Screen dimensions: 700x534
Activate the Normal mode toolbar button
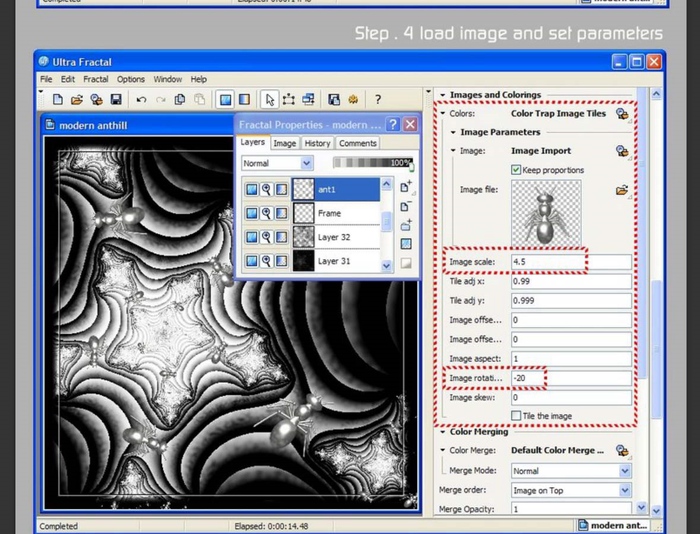(225, 99)
